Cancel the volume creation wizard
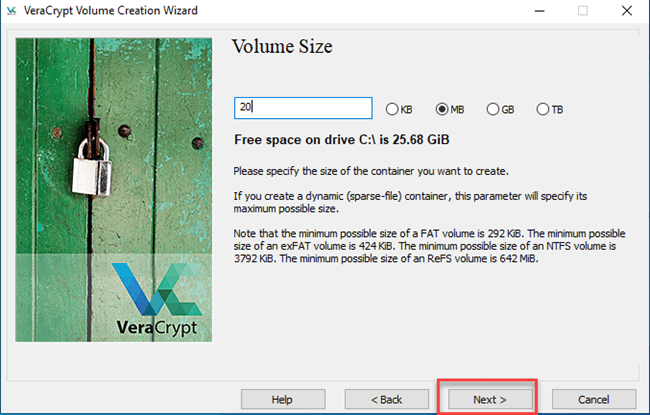This screenshot has height=415, width=650. (593, 398)
